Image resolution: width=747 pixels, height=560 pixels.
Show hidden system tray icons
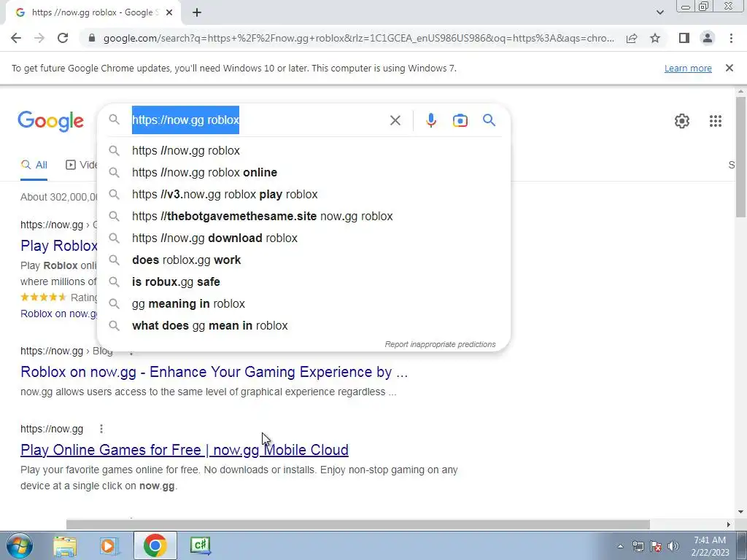pos(620,546)
